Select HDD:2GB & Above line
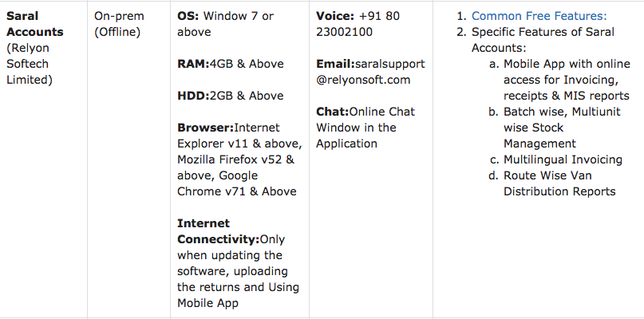644x319 pixels. (x=231, y=96)
